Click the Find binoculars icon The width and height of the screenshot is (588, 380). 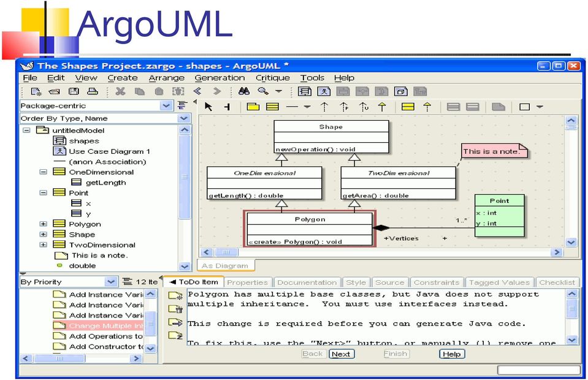(x=244, y=91)
